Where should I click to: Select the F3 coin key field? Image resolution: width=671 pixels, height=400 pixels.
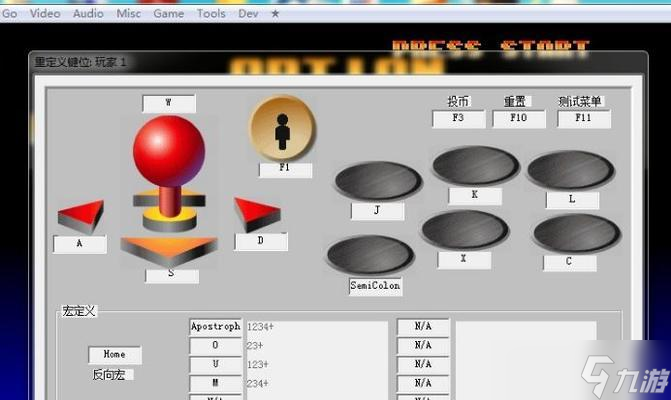[x=458, y=119]
